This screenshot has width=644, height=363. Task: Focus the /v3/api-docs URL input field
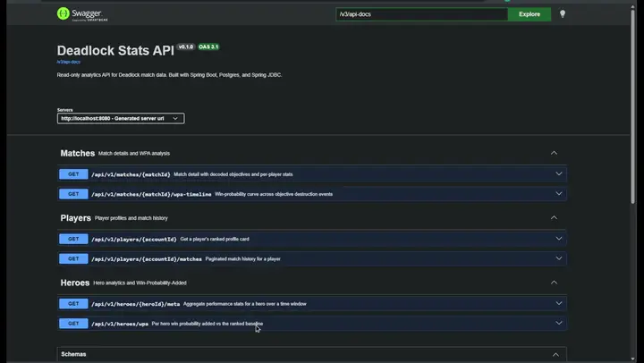coord(421,14)
